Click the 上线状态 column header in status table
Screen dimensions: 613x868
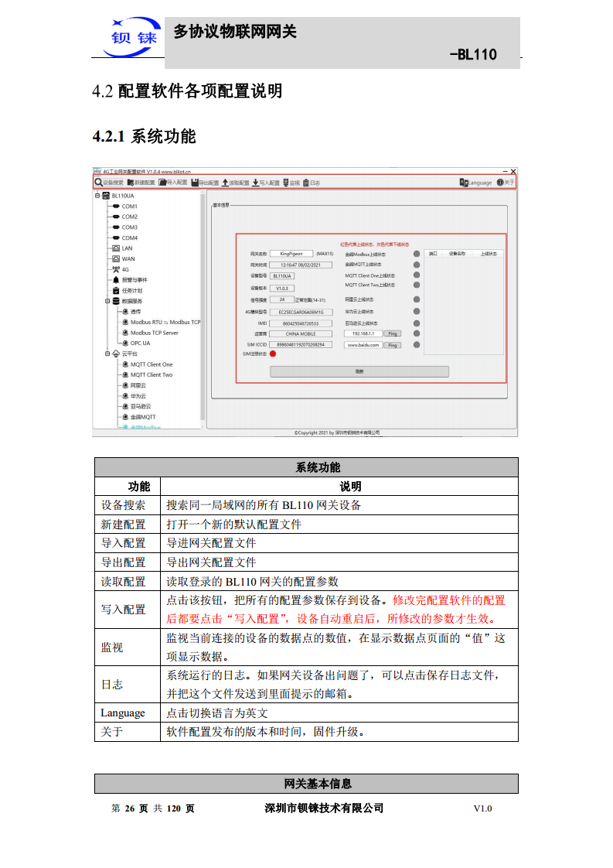489,254
